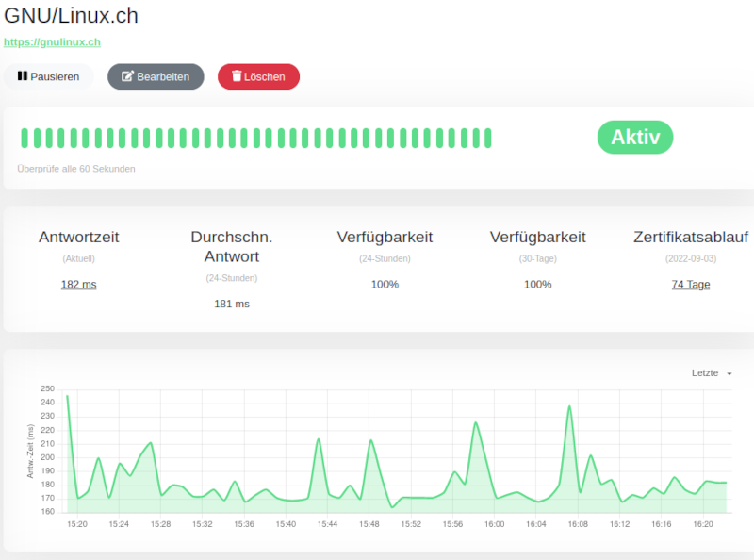Screen dimensions: 754x560
Task: Click the 16:04 label on the time axis
Action: click(536, 524)
